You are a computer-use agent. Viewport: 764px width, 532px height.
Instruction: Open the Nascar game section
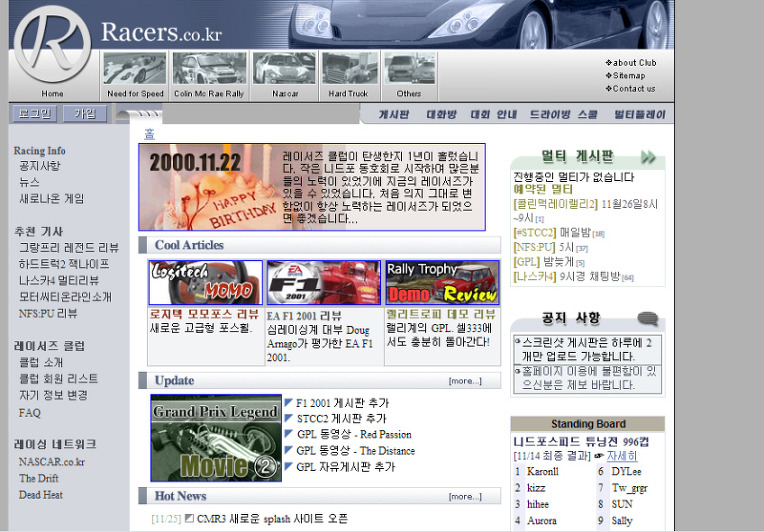(x=285, y=69)
